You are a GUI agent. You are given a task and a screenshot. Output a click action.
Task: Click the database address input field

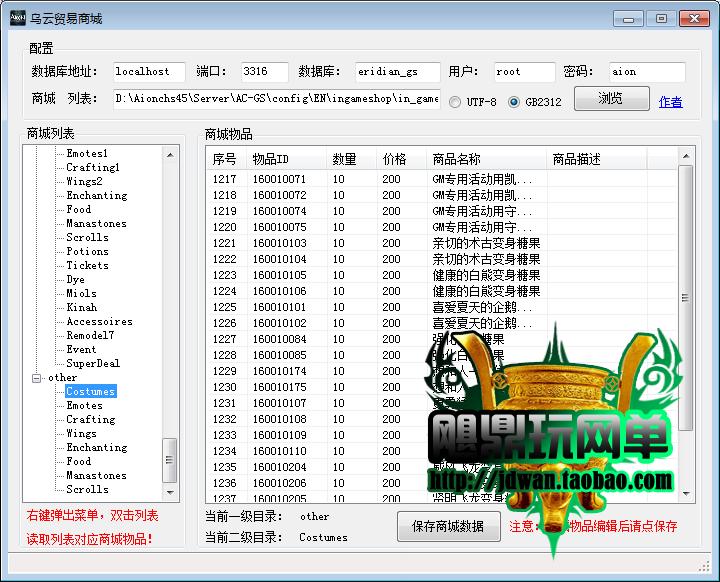[x=148, y=72]
